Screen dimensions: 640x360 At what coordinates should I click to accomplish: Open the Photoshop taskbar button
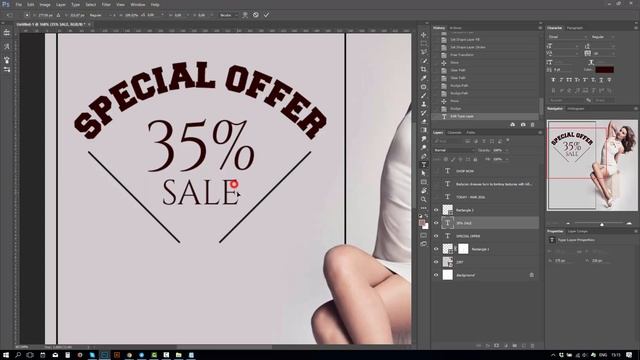click(104, 355)
